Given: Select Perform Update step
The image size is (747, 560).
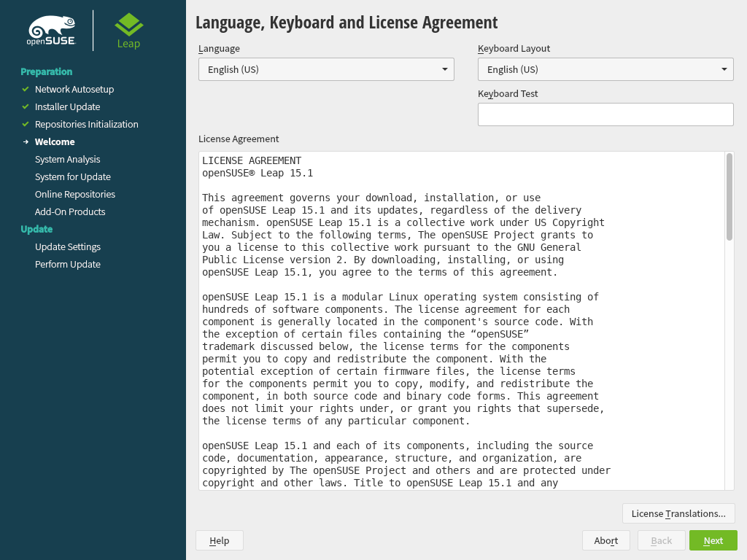Looking at the screenshot, I should click(x=68, y=264).
